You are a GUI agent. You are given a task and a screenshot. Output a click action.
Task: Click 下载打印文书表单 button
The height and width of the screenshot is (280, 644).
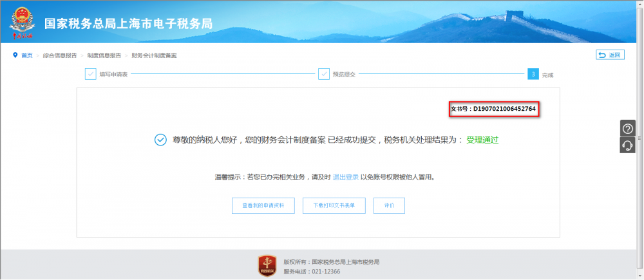pyautogui.click(x=334, y=205)
